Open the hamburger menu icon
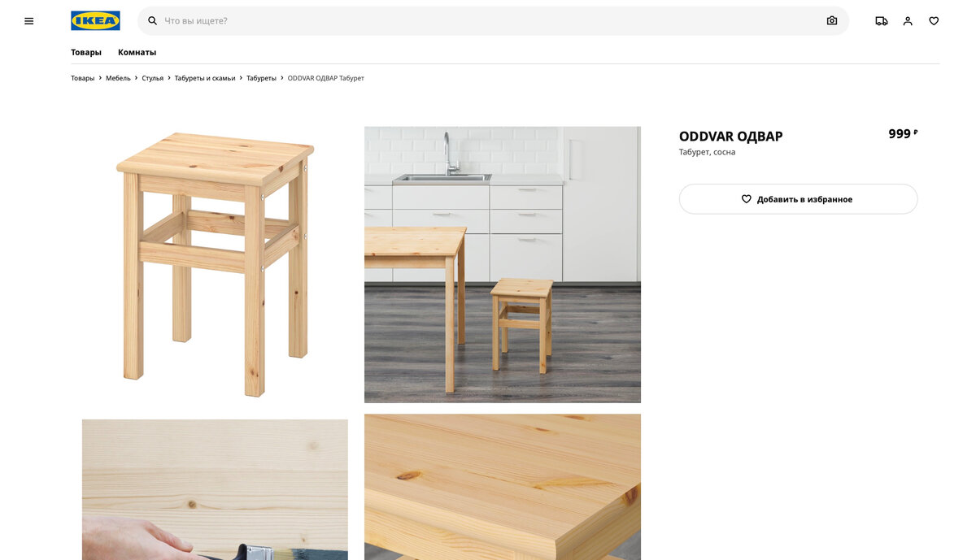The width and height of the screenshot is (976, 560). click(x=29, y=21)
